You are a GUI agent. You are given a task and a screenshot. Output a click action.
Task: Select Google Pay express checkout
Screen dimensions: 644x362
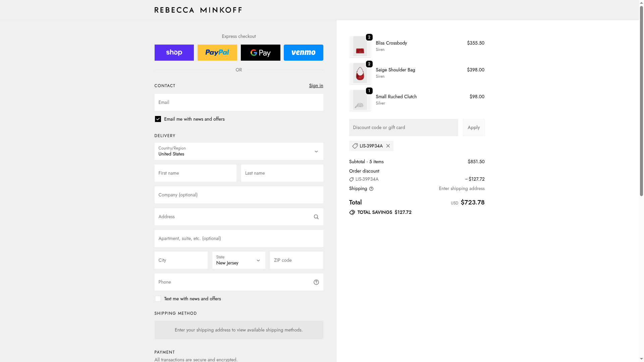(260, 53)
